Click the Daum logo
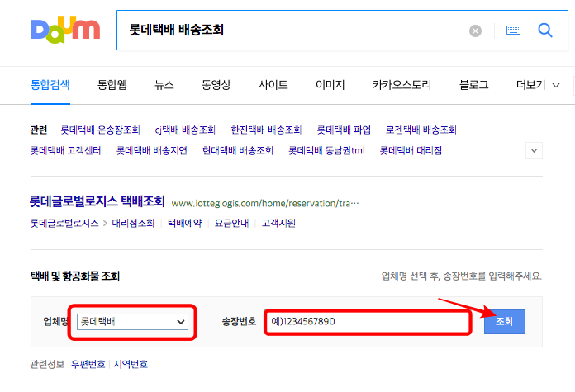This screenshot has width=575, height=392. pos(65,30)
